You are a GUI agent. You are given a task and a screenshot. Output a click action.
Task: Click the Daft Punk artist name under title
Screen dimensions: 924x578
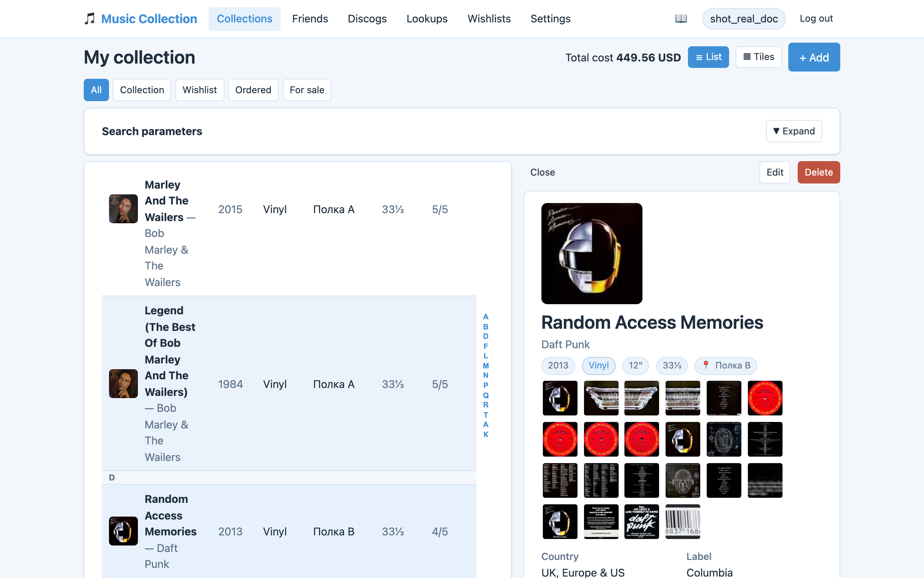pos(566,344)
